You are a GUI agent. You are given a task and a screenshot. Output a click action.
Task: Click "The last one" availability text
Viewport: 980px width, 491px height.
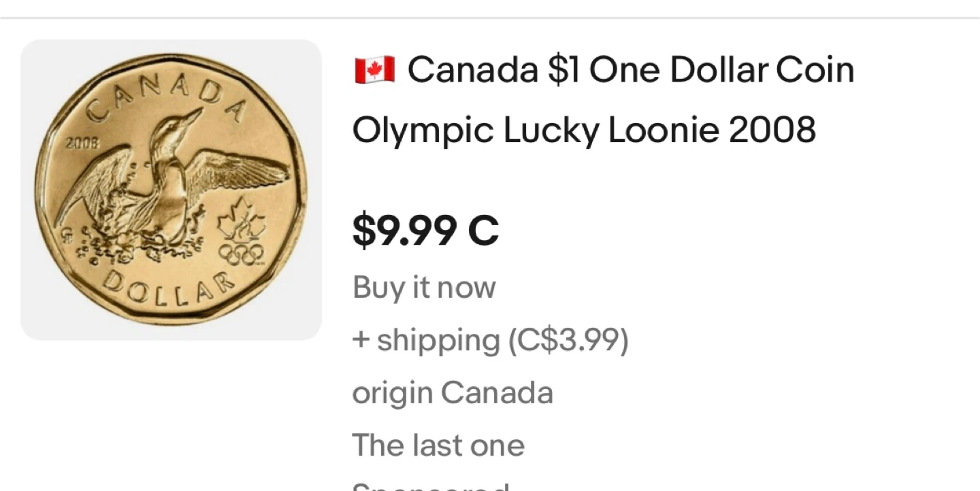click(438, 445)
